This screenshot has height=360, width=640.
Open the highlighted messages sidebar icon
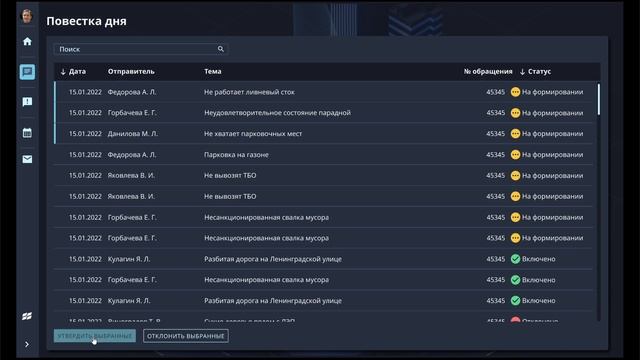[x=27, y=72]
